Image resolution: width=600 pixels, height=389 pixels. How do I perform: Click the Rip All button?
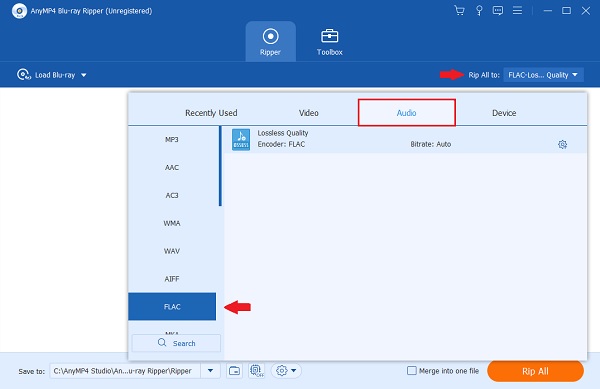click(x=535, y=371)
